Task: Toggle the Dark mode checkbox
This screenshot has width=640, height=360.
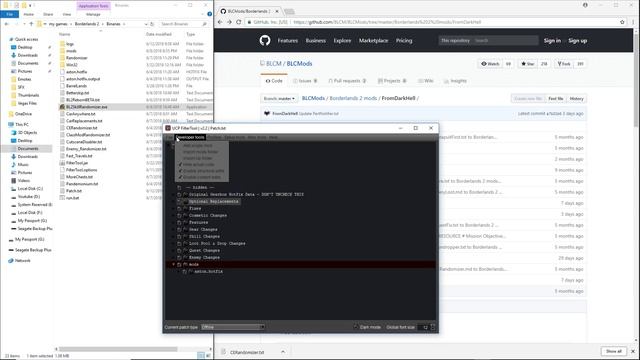Action: [x=356, y=327]
